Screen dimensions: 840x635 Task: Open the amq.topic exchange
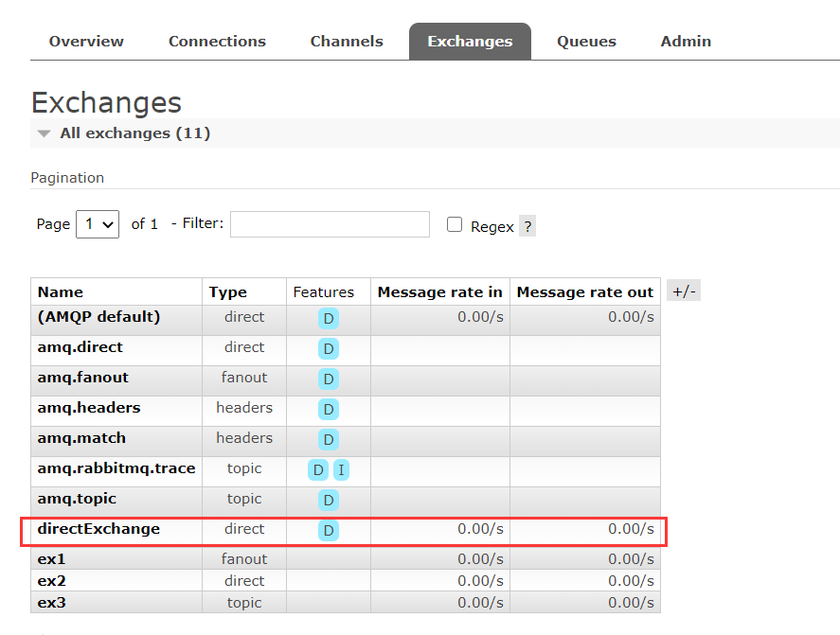[77, 499]
